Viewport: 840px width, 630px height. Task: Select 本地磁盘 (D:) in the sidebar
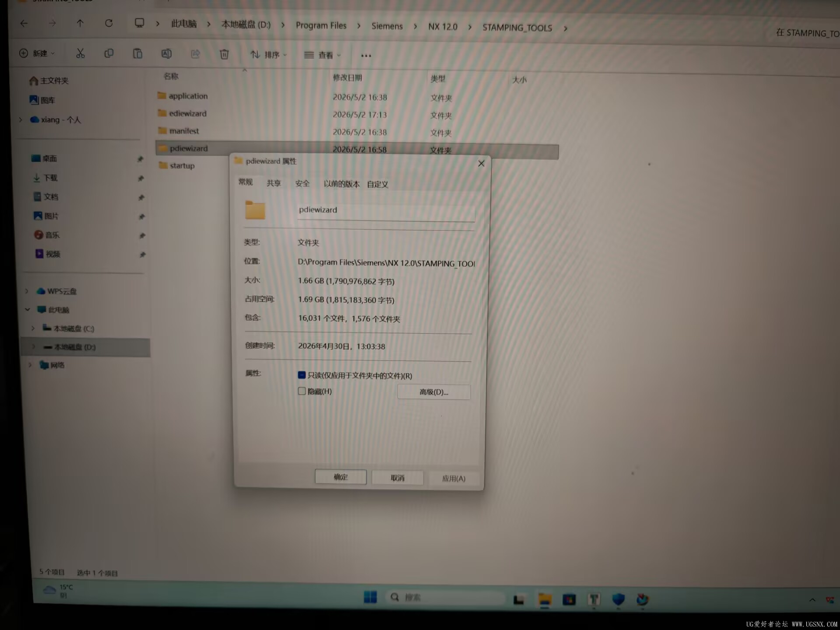tap(85, 347)
